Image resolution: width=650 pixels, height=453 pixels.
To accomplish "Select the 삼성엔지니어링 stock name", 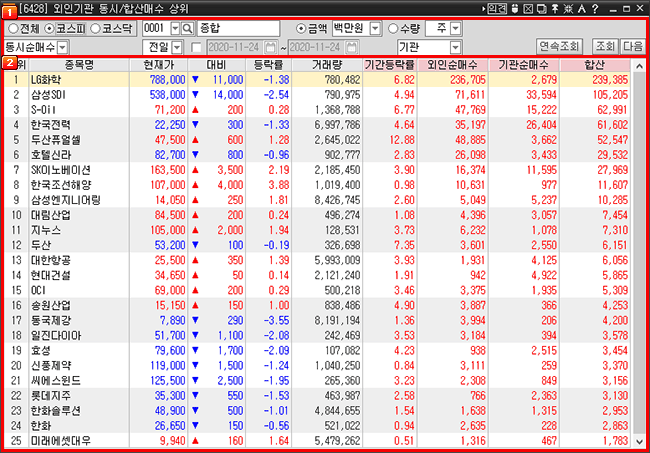I will [x=66, y=200].
